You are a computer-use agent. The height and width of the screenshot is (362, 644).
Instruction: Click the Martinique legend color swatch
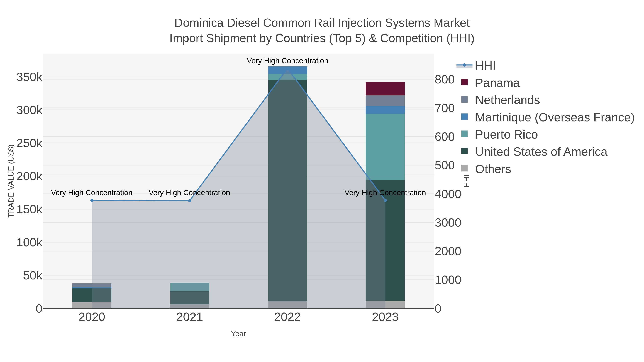coord(464,117)
